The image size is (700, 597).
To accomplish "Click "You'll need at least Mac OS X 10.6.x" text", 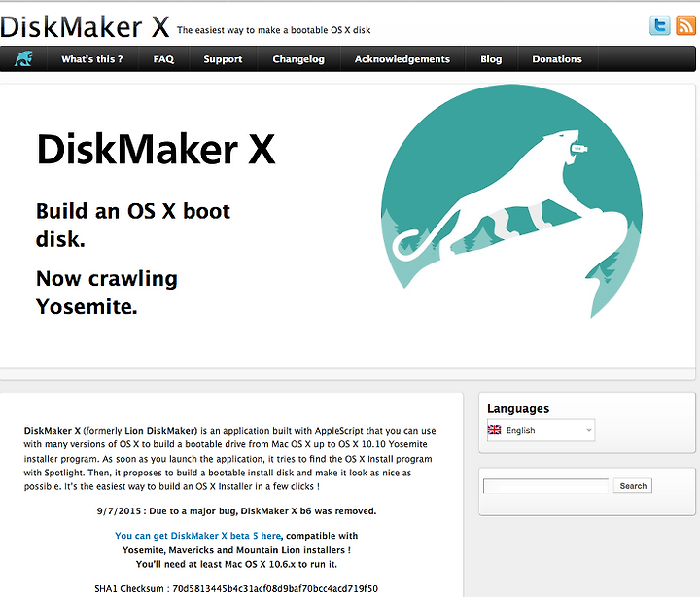I will pyautogui.click(x=236, y=564).
